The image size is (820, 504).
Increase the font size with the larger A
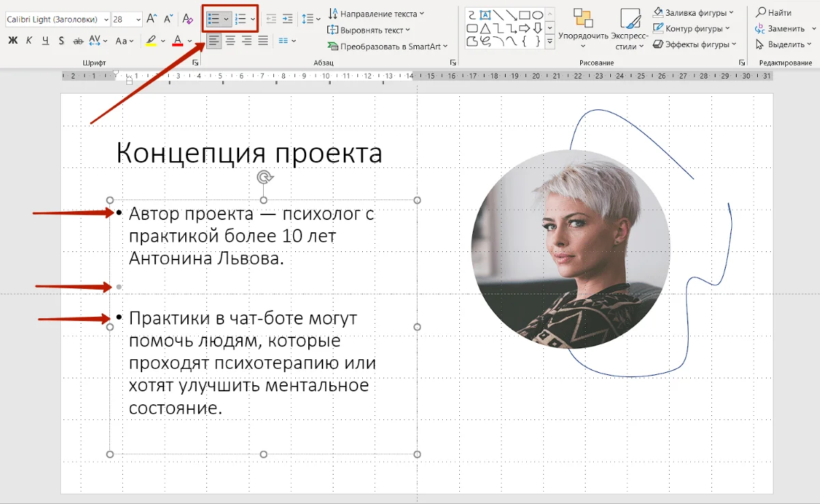tap(152, 19)
